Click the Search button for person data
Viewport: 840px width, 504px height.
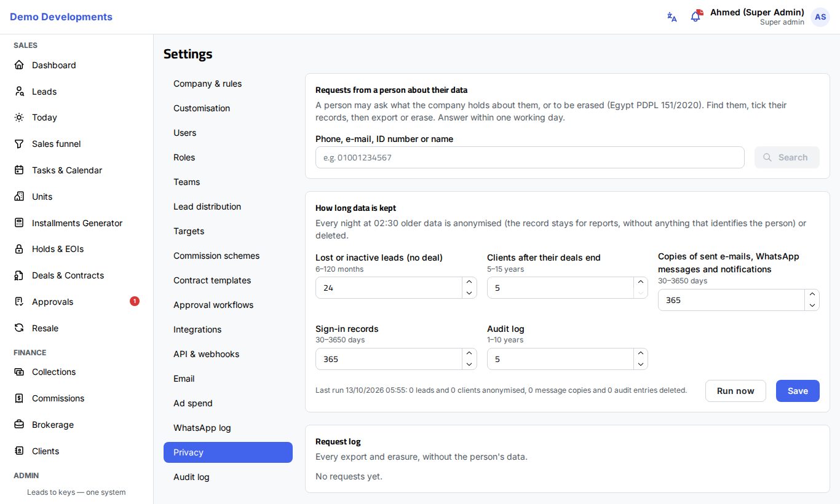(x=787, y=157)
